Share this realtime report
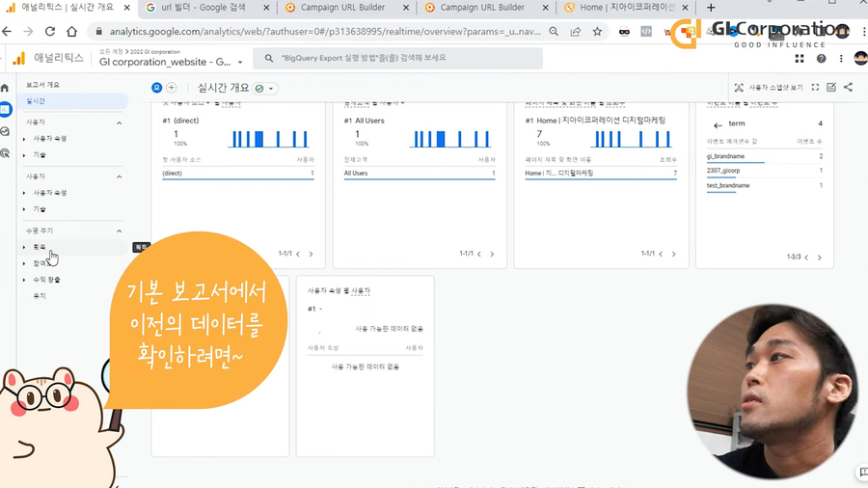This screenshot has width=868, height=488. (x=848, y=88)
